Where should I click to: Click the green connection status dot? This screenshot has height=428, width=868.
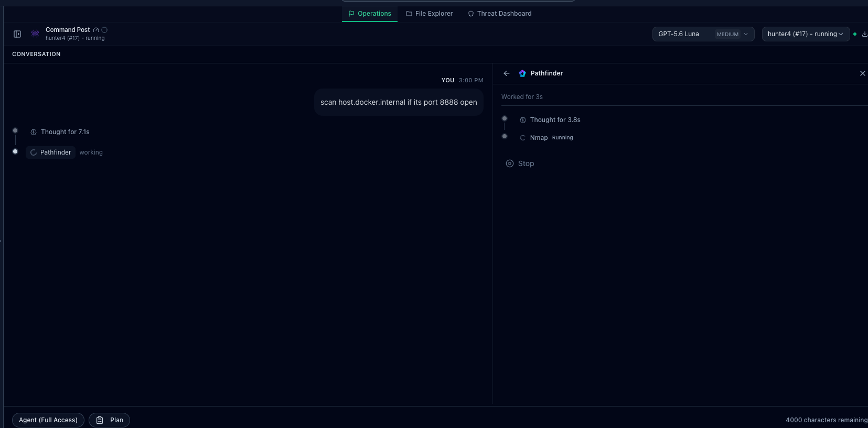[x=855, y=34]
